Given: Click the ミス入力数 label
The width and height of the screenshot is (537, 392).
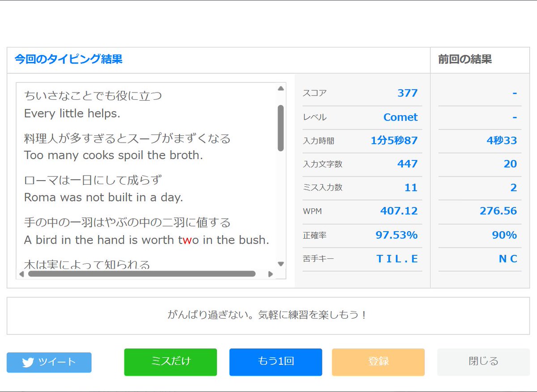Looking at the screenshot, I should point(323,188).
